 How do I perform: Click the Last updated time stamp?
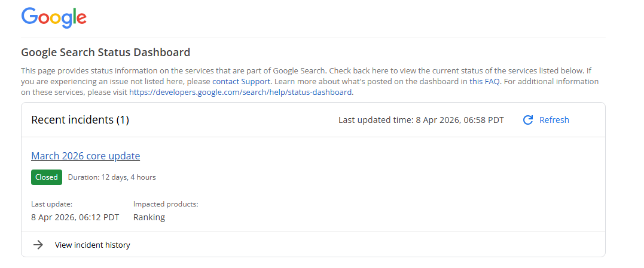(x=420, y=120)
